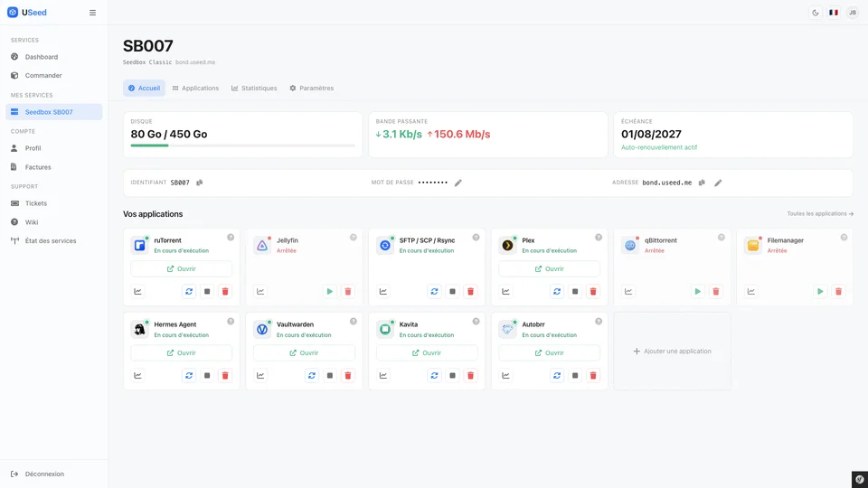Viewport: 868px width, 488px height.
Task: Start the Filemanager application
Action: tap(820, 292)
